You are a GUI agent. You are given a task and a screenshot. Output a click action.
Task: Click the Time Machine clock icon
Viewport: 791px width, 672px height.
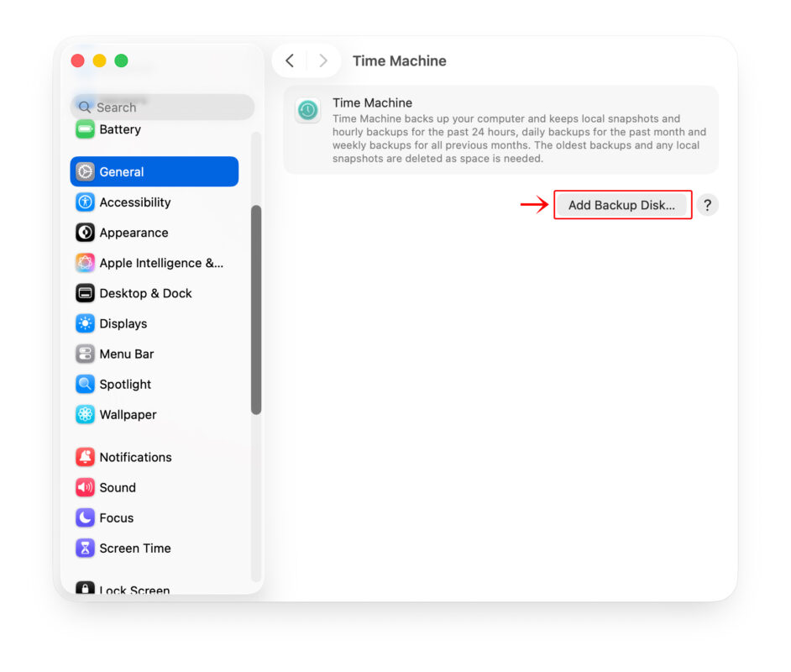[x=307, y=110]
